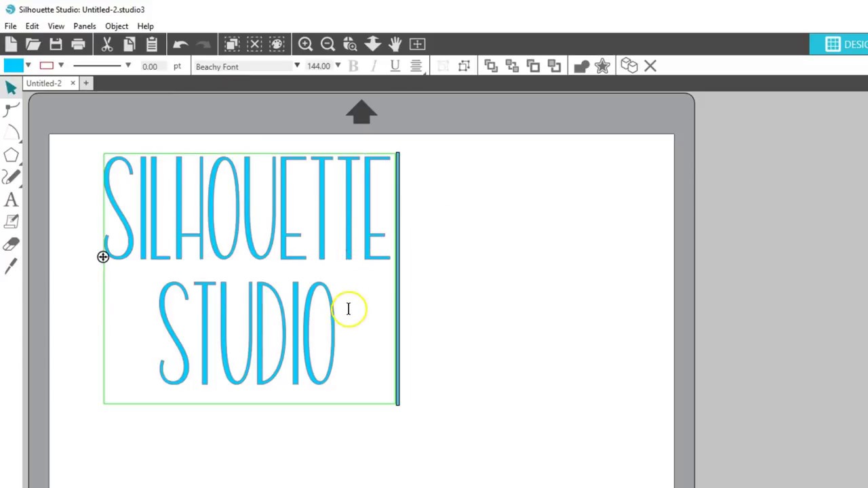868x488 pixels.
Task: Open the Panels menu
Action: (x=85, y=26)
